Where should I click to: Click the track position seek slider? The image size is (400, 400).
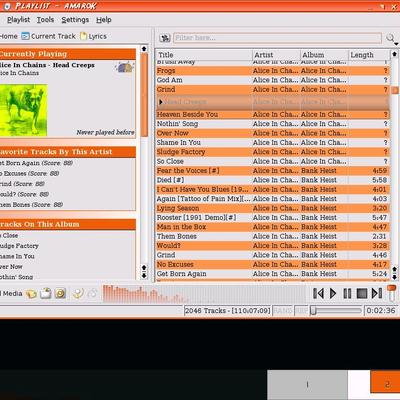(336, 311)
